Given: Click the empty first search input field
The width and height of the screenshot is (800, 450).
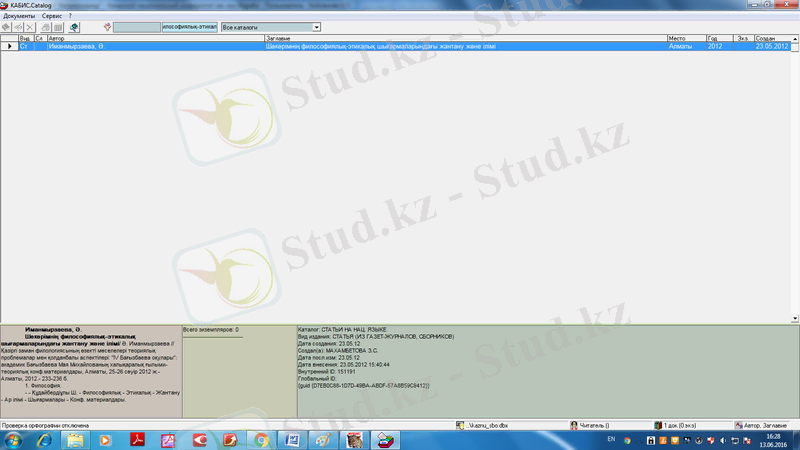Looking at the screenshot, I should (x=137, y=27).
